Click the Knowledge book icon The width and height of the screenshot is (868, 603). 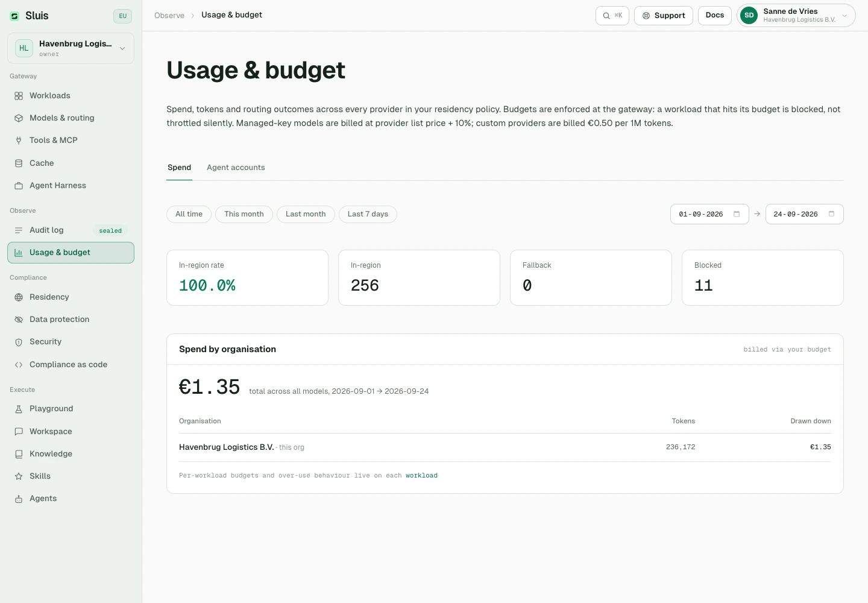point(19,454)
